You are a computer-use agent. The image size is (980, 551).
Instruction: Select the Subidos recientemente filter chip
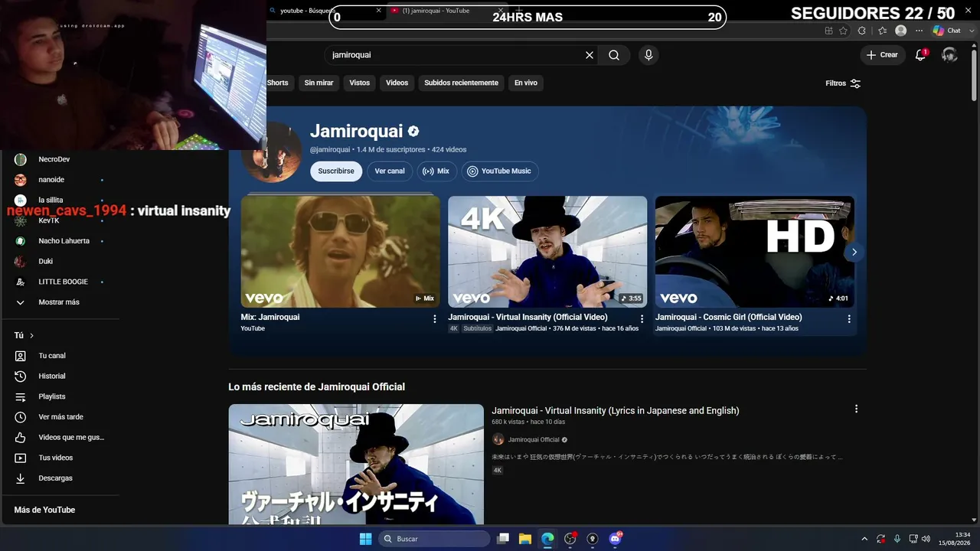461,83
